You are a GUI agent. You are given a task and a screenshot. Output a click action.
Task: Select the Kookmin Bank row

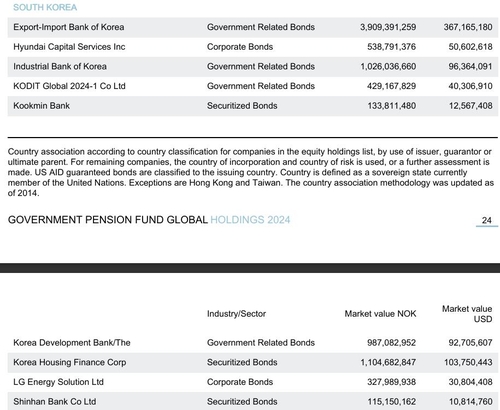click(253, 106)
